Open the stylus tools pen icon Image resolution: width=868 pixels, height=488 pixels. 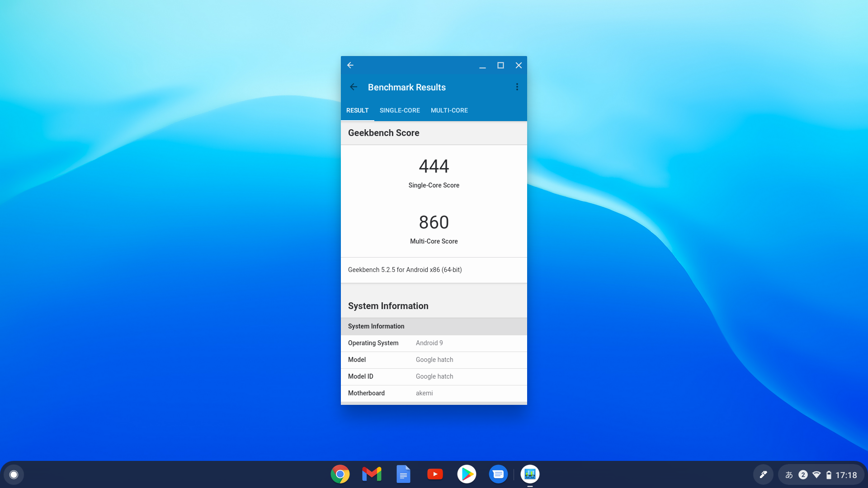[763, 474]
